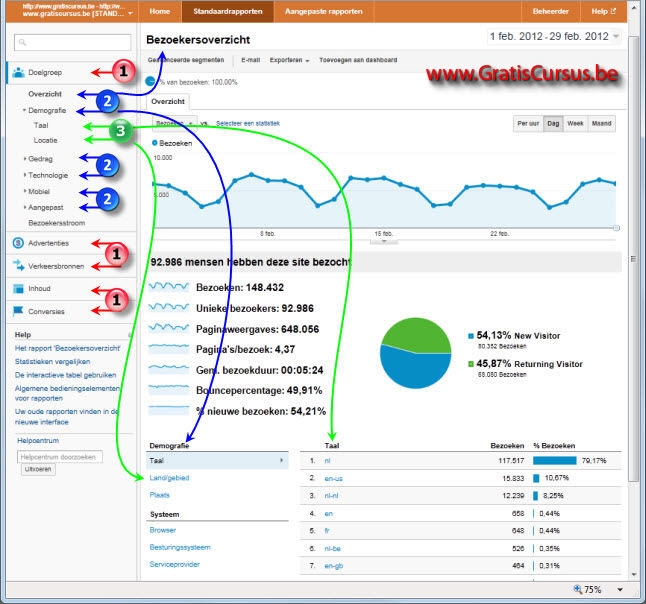Open the Standaardrapporten tab

pyautogui.click(x=228, y=12)
